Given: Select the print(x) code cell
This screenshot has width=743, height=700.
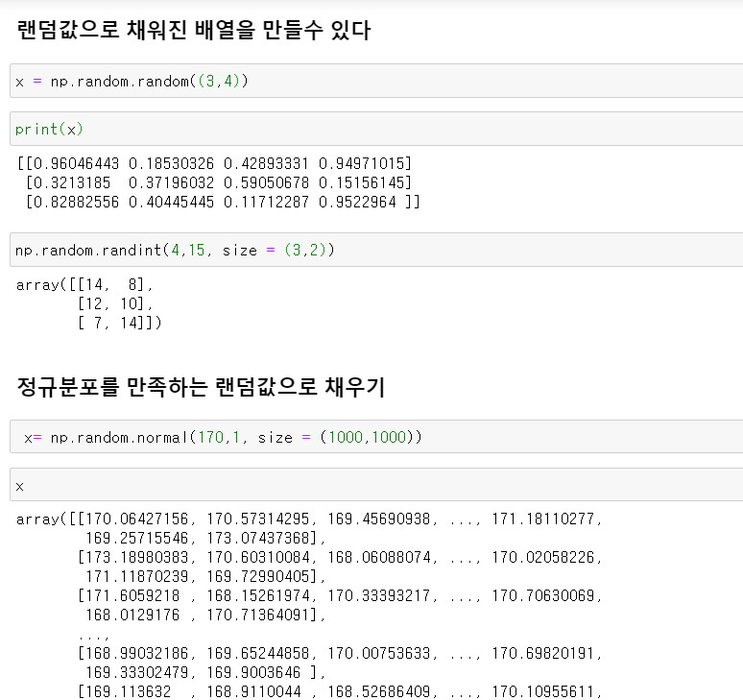Looking at the screenshot, I should (x=376, y=129).
